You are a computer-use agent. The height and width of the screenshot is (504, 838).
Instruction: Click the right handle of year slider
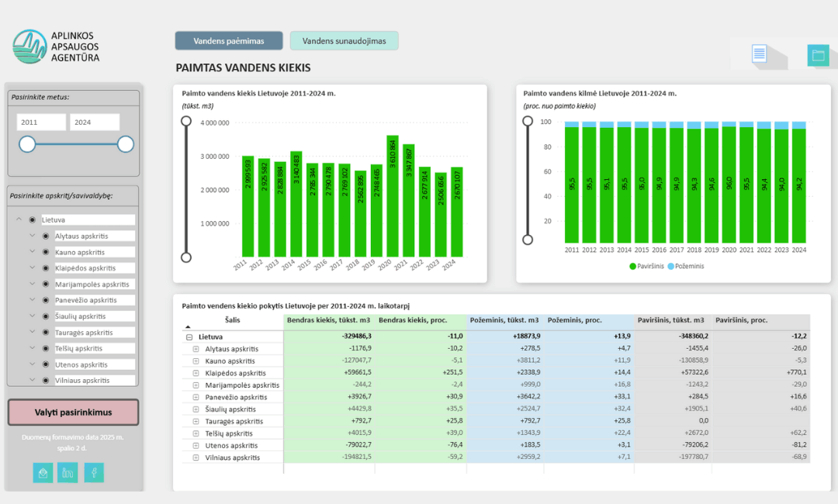coord(126,144)
